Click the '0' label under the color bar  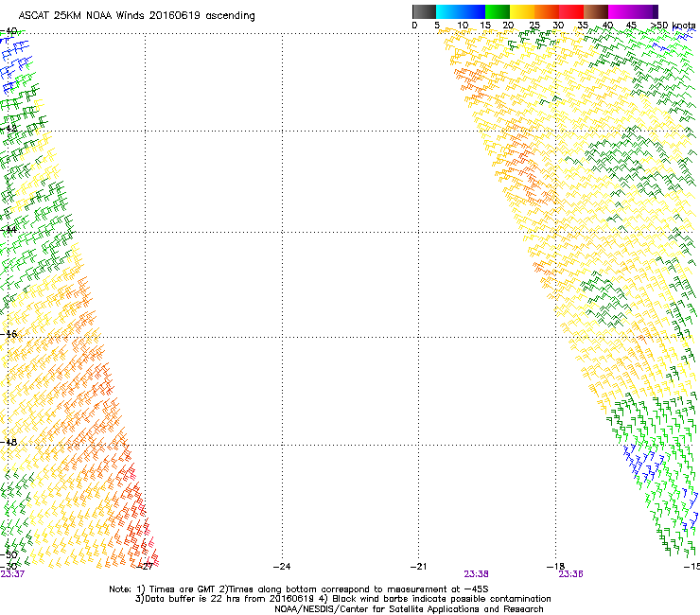414,25
